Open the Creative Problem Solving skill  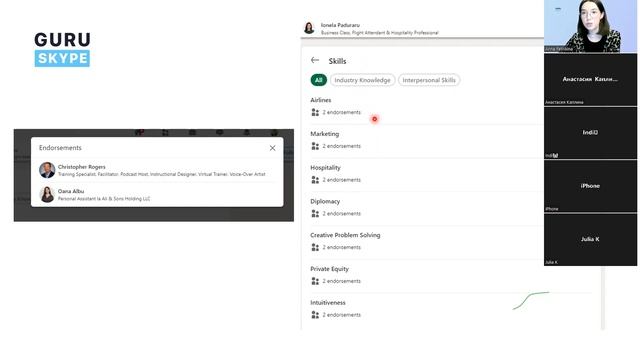pyautogui.click(x=345, y=235)
